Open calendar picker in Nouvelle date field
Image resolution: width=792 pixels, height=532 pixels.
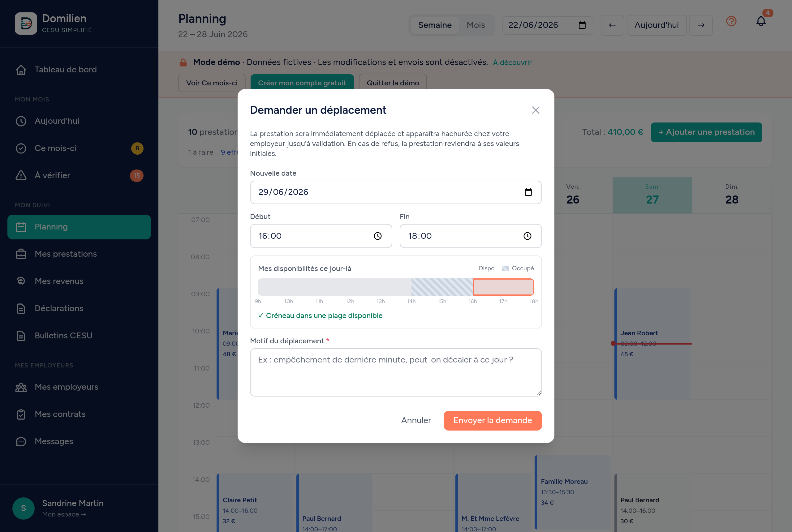tap(528, 192)
